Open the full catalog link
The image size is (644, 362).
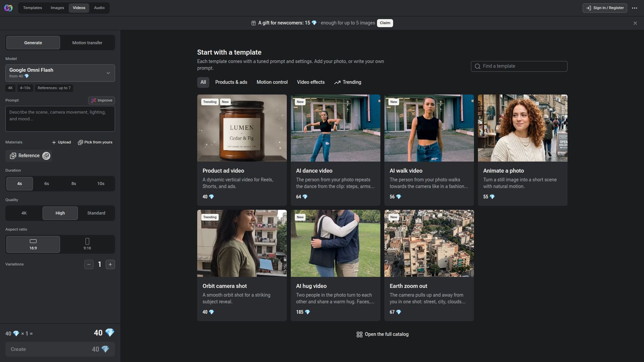pyautogui.click(x=382, y=335)
